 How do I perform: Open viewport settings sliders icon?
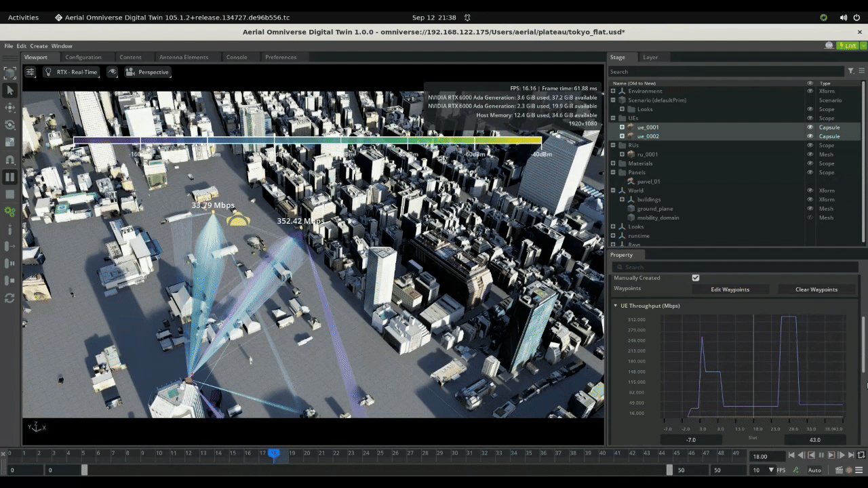click(31, 72)
